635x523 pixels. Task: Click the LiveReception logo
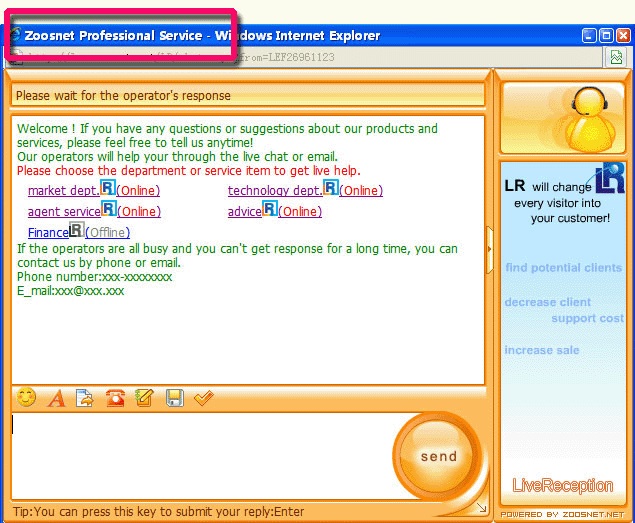tap(563, 485)
